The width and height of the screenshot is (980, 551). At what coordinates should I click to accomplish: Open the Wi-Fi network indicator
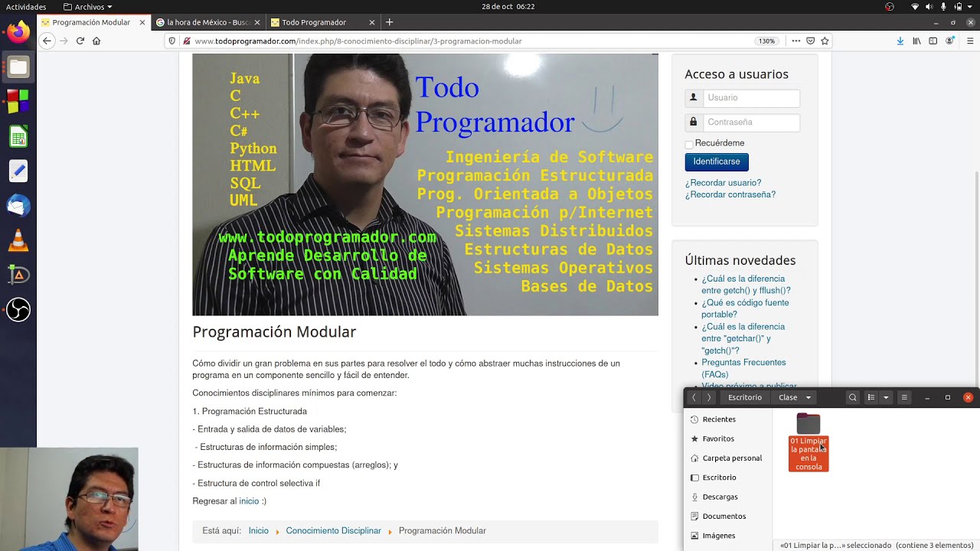915,7
